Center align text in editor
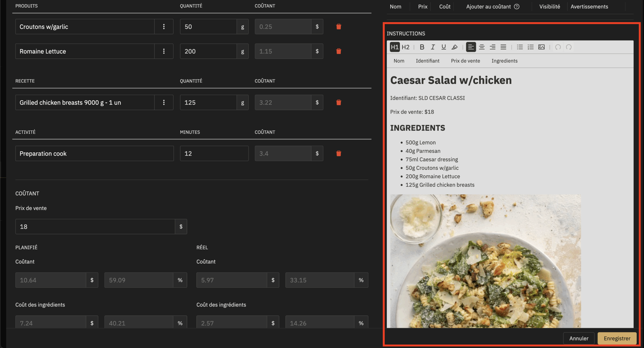This screenshot has width=644, height=348. point(481,47)
